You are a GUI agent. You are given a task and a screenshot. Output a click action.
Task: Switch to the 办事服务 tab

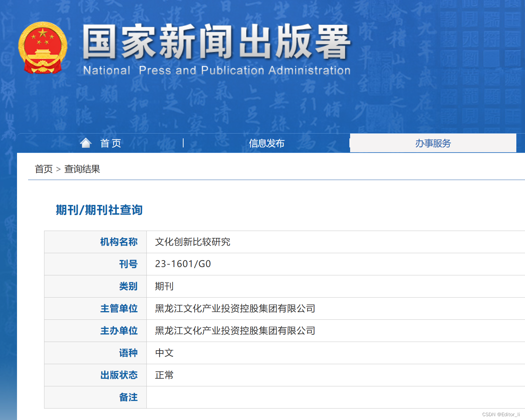[433, 143]
